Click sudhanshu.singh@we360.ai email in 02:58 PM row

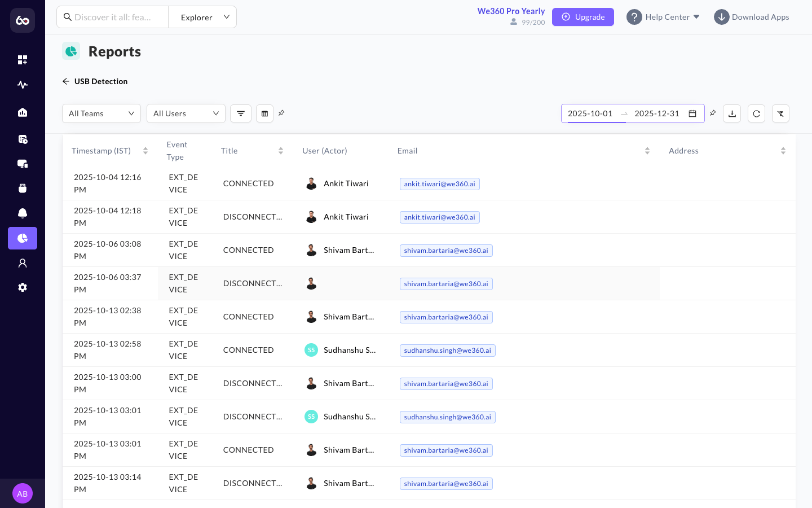(x=448, y=351)
